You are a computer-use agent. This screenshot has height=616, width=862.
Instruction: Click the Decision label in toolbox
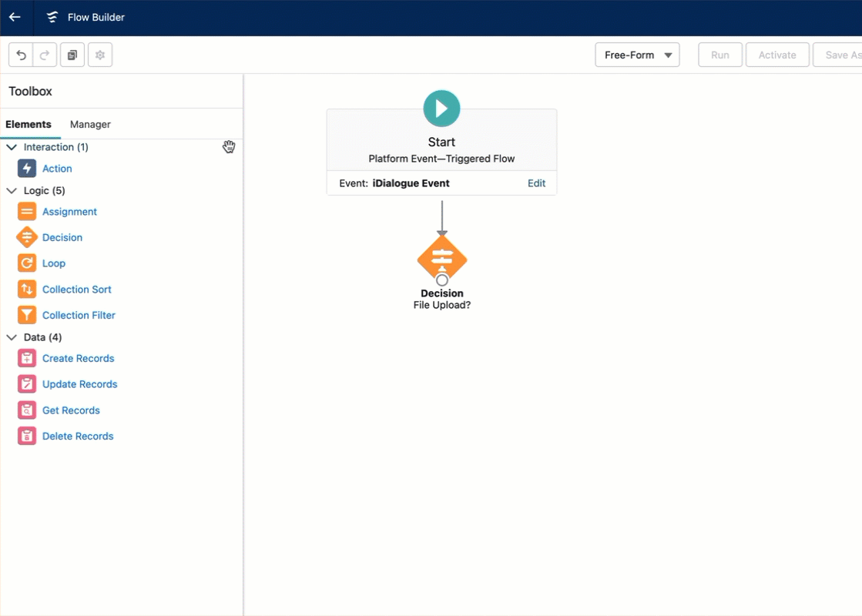[62, 237]
